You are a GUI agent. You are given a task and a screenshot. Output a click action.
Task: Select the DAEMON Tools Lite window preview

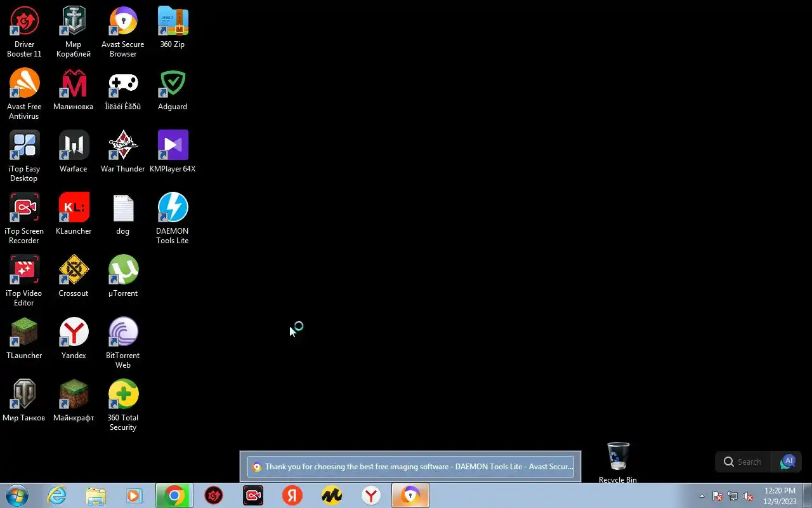click(410, 467)
